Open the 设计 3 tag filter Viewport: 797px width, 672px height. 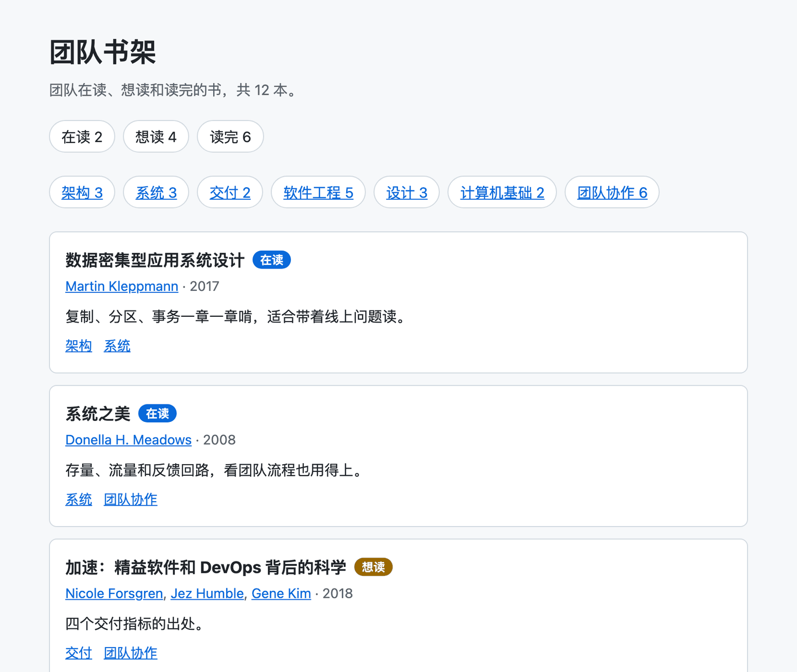tap(406, 192)
